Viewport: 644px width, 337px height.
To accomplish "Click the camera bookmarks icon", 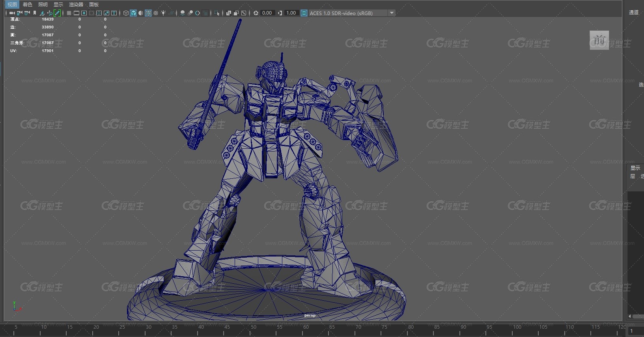I will [35, 13].
